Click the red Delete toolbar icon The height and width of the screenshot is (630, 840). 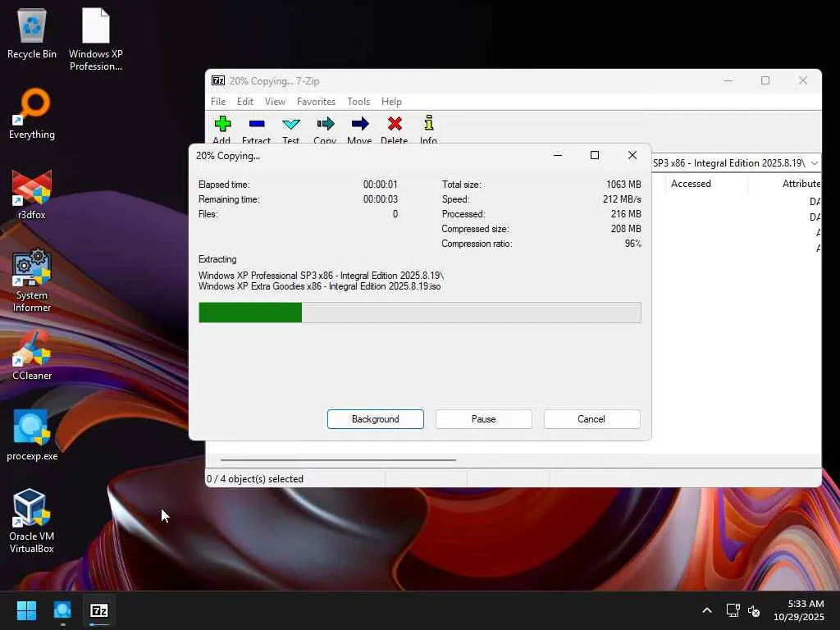click(x=395, y=125)
